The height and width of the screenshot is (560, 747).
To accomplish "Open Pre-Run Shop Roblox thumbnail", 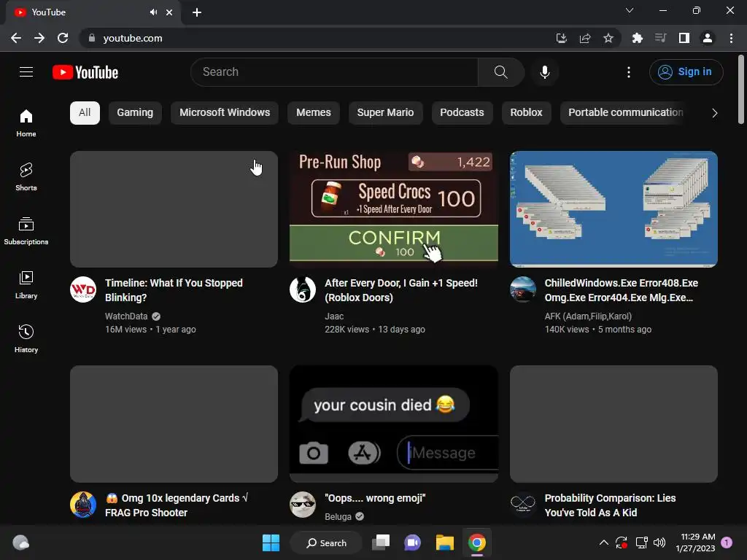I will pyautogui.click(x=393, y=209).
